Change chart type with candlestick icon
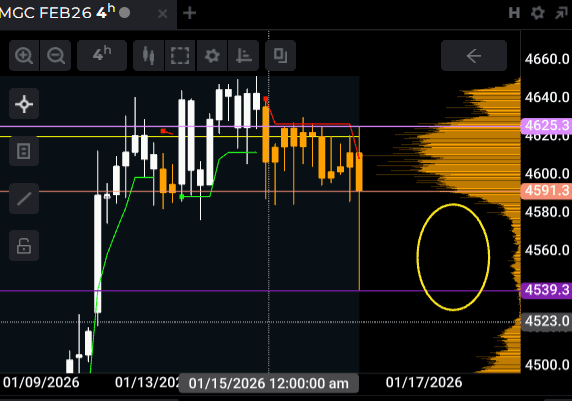The height and width of the screenshot is (401, 572). tap(148, 55)
